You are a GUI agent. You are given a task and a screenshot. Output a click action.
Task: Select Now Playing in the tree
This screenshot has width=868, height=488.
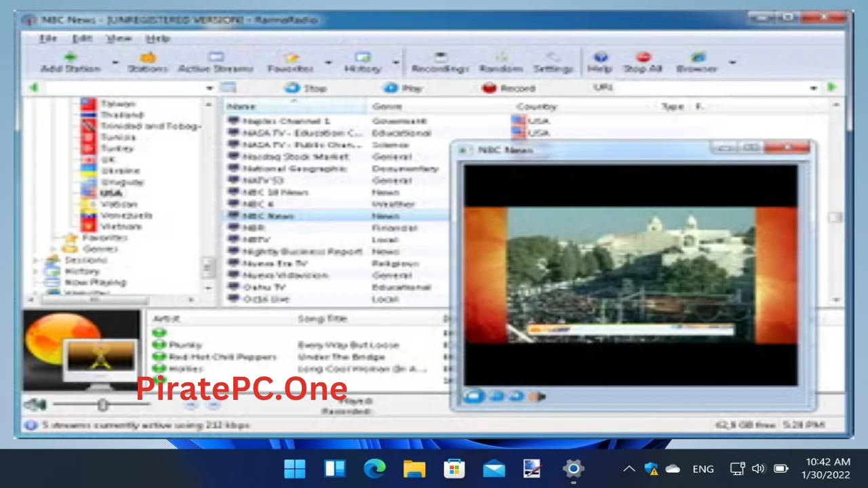[x=95, y=282]
